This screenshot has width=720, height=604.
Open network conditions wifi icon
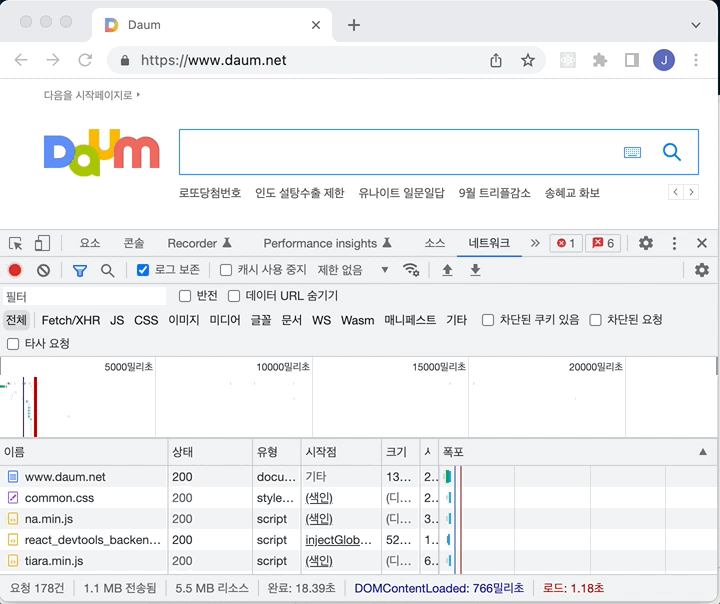click(x=411, y=270)
